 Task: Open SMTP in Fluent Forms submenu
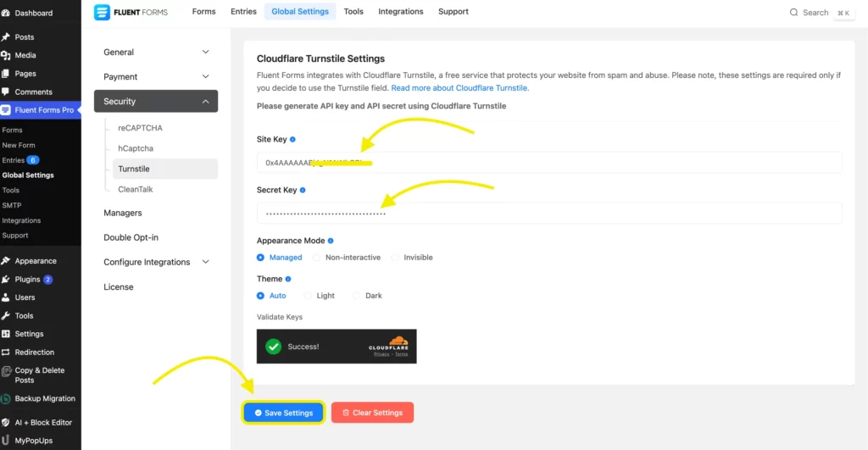click(x=12, y=205)
